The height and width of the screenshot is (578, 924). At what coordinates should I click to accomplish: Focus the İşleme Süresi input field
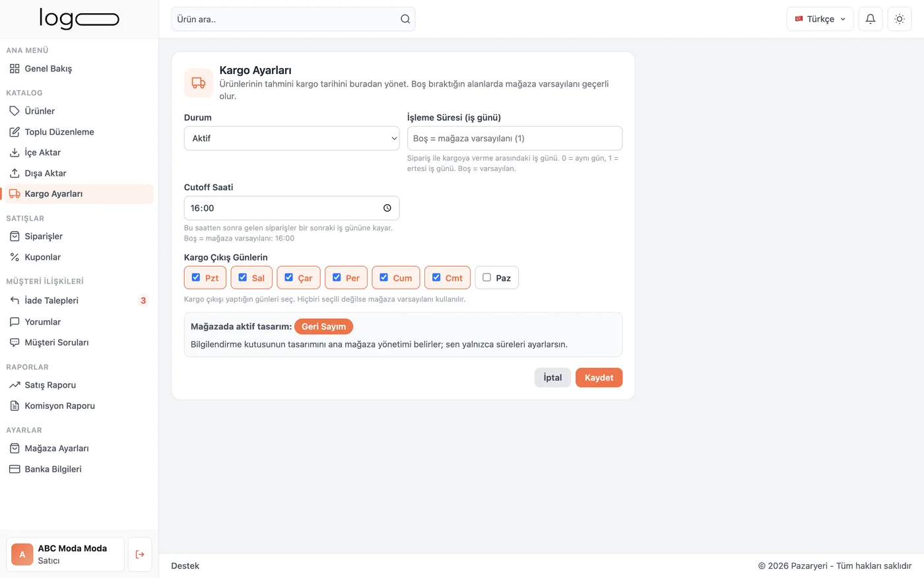pyautogui.click(x=515, y=139)
